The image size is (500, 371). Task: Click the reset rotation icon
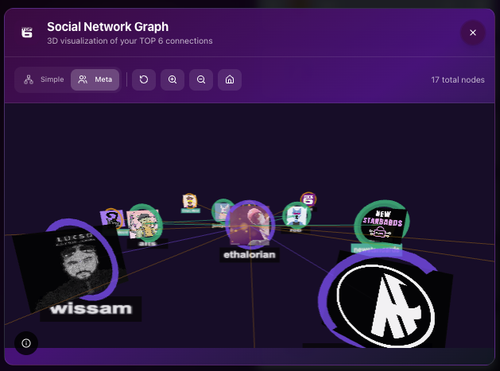click(x=144, y=80)
